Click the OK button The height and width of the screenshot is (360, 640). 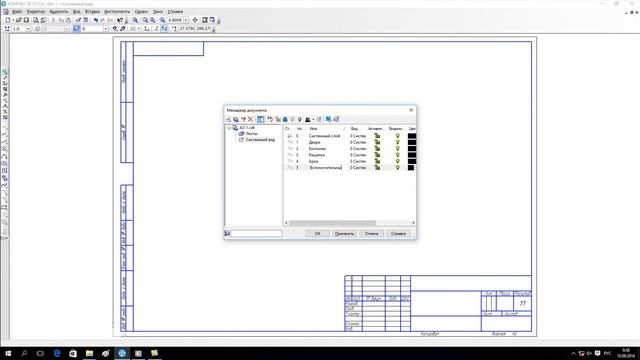tap(317, 233)
